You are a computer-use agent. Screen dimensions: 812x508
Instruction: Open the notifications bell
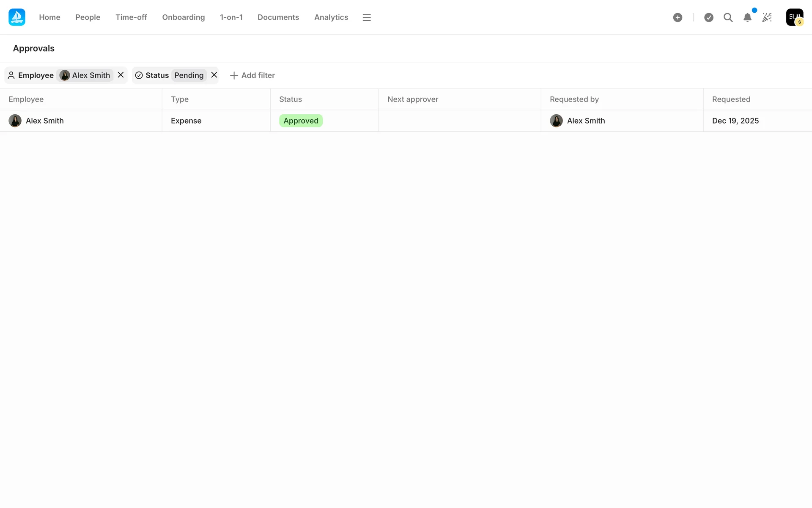click(747, 17)
